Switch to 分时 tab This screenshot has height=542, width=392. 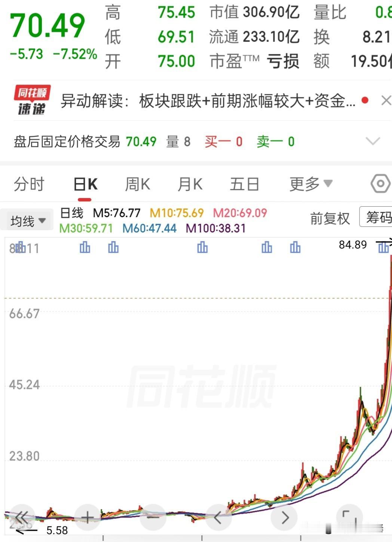[x=29, y=184]
